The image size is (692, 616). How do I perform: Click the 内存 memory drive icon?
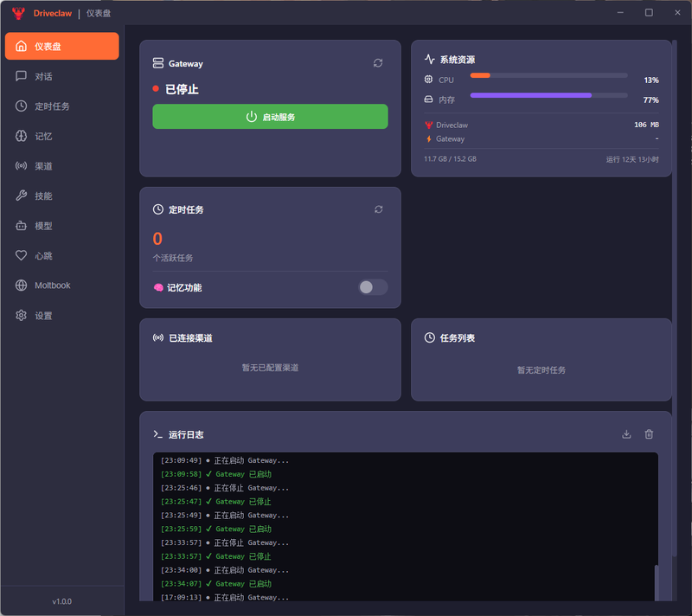(428, 99)
